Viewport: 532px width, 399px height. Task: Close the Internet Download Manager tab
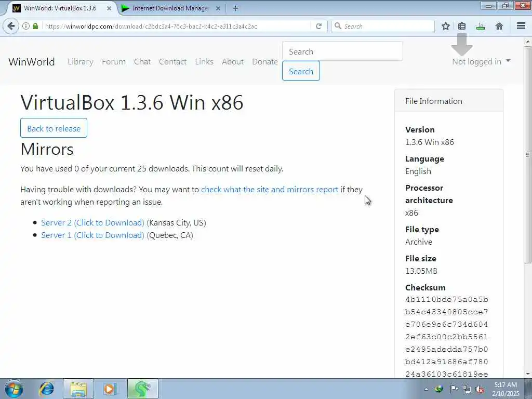point(218,8)
